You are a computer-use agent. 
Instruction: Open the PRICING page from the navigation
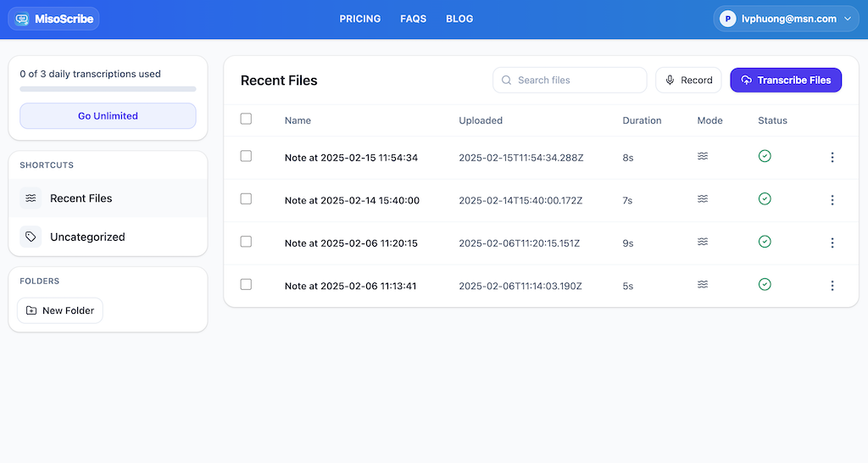click(x=360, y=19)
